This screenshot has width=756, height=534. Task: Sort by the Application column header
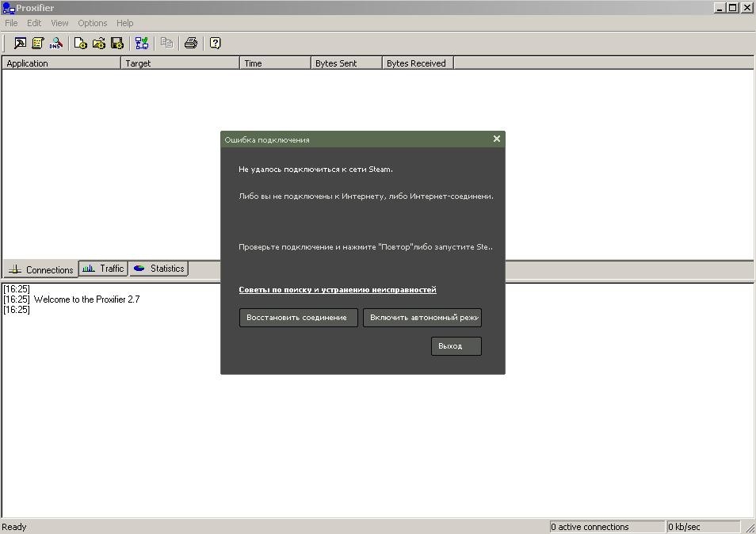[61, 63]
